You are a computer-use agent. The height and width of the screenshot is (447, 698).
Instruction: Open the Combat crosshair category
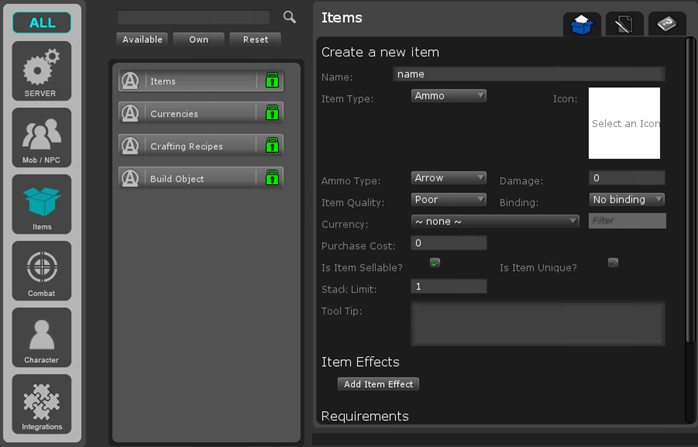tap(42, 271)
